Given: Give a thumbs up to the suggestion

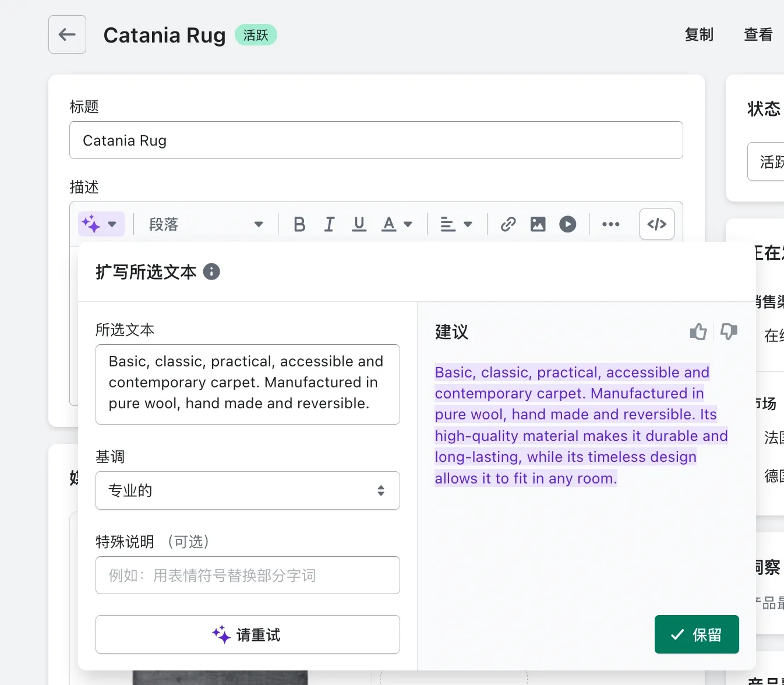Looking at the screenshot, I should click(698, 331).
